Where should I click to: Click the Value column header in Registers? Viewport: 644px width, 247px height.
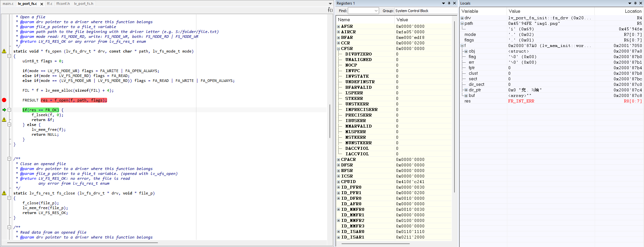pyautogui.click(x=423, y=20)
